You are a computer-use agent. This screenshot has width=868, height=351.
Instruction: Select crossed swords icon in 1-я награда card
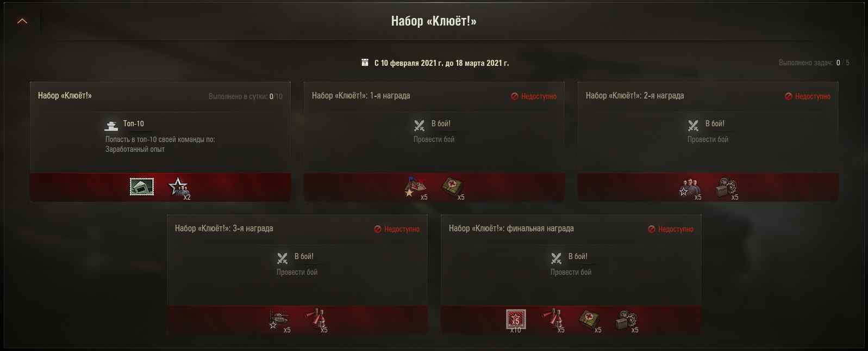point(419,126)
